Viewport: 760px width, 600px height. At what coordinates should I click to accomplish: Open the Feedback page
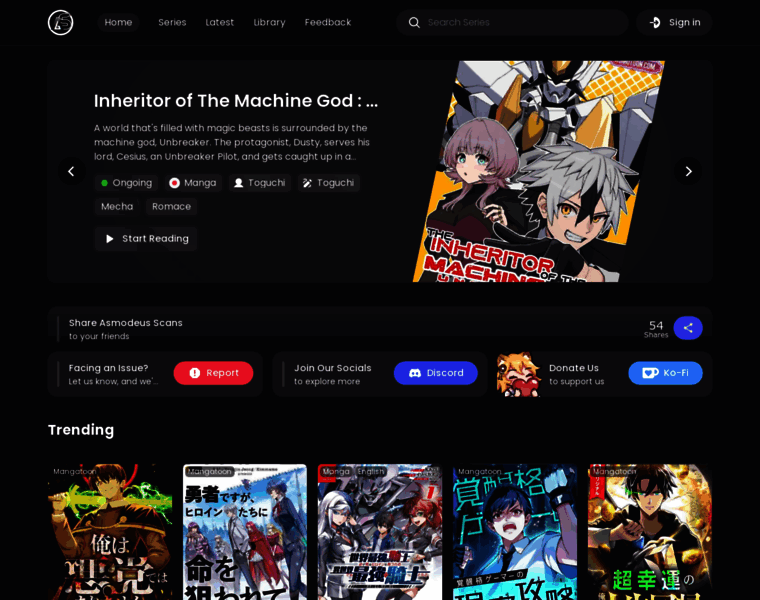[x=328, y=22]
